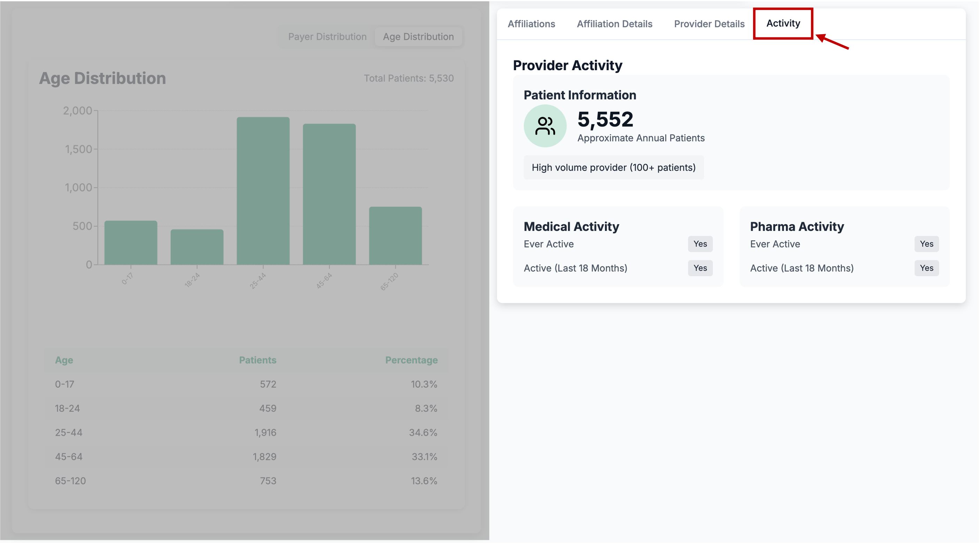Click the patients group icon
Screen dimensions: 980x544
tap(545, 126)
